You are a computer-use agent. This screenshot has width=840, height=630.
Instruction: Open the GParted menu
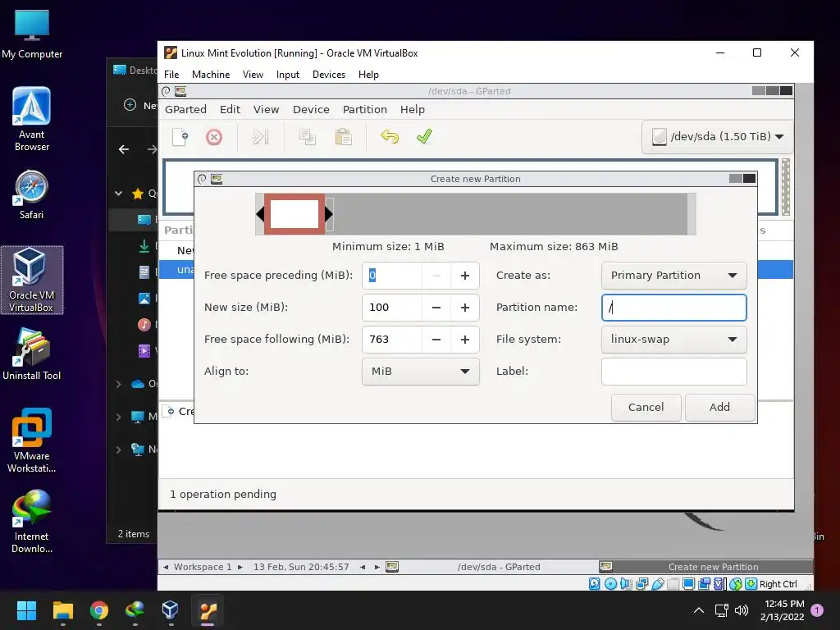185,109
